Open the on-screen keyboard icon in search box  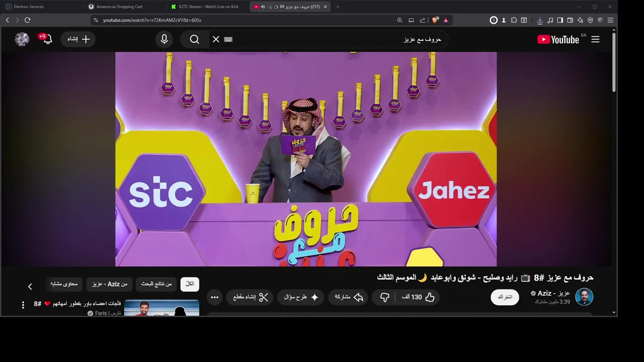(x=228, y=39)
